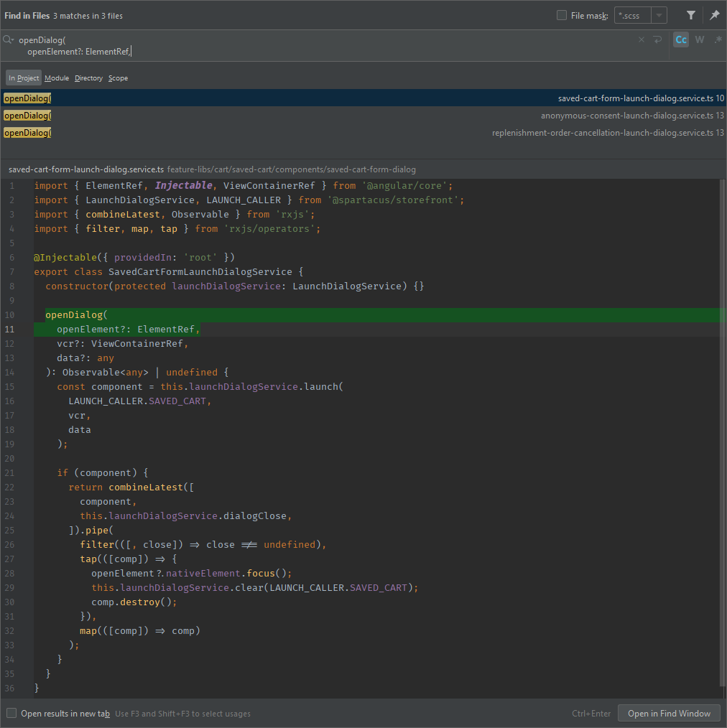727x728 pixels.
Task: Open search history magnifier dropdown
Action: [x=9, y=40]
